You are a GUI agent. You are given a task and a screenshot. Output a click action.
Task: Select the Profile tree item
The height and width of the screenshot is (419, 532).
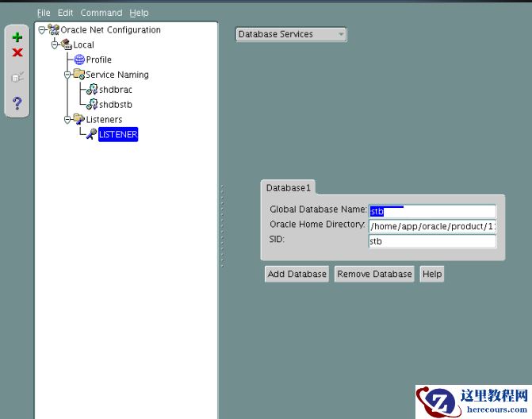pyautogui.click(x=99, y=60)
